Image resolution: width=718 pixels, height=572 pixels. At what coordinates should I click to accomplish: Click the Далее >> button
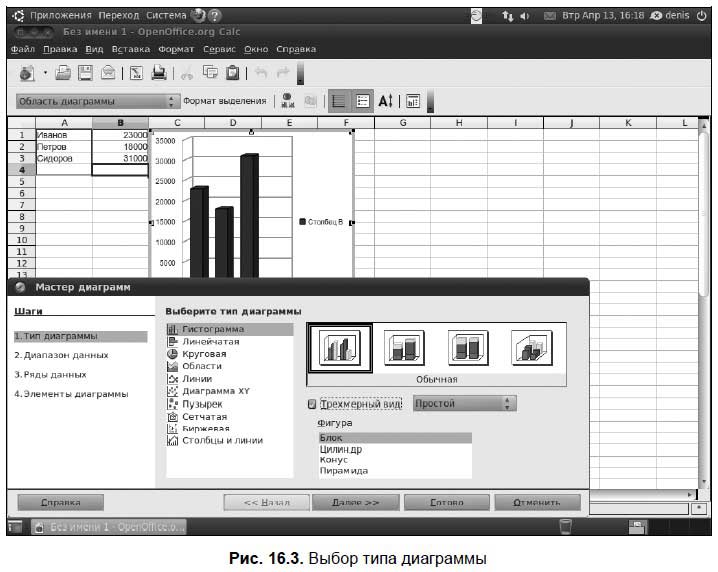(x=355, y=502)
